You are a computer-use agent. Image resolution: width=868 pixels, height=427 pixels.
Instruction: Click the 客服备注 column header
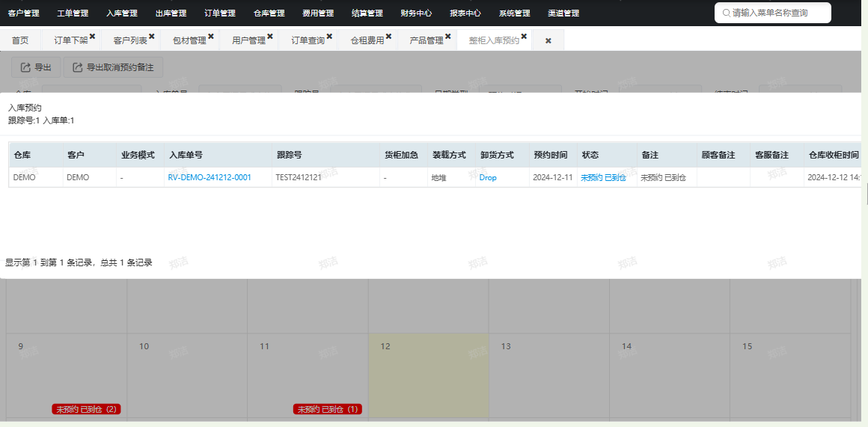(777, 155)
